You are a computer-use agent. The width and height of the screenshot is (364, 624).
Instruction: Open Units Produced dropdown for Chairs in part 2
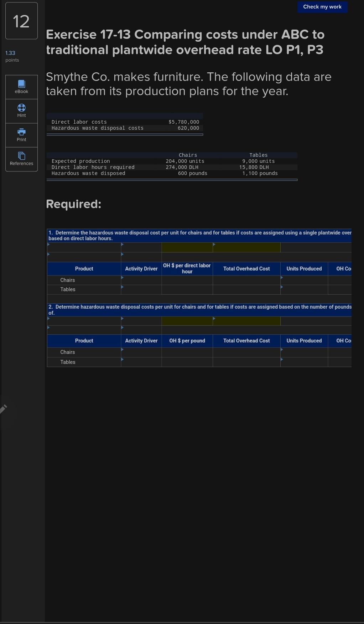point(304,352)
